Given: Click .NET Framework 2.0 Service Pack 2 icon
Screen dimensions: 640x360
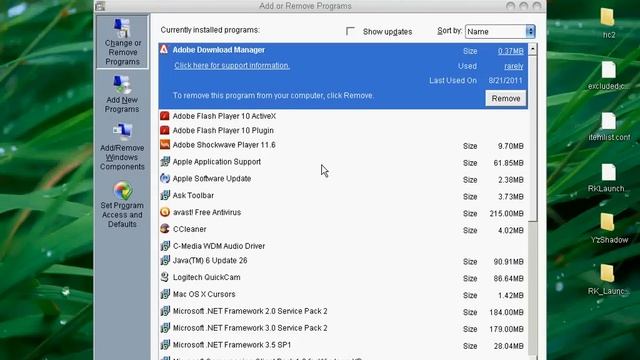Looking at the screenshot, I should click(x=164, y=311).
